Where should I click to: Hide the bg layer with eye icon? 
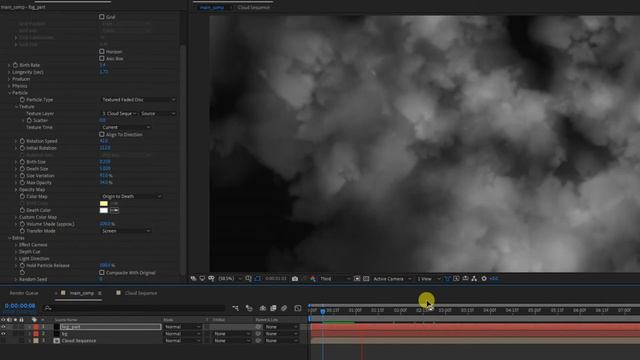pos(3,334)
